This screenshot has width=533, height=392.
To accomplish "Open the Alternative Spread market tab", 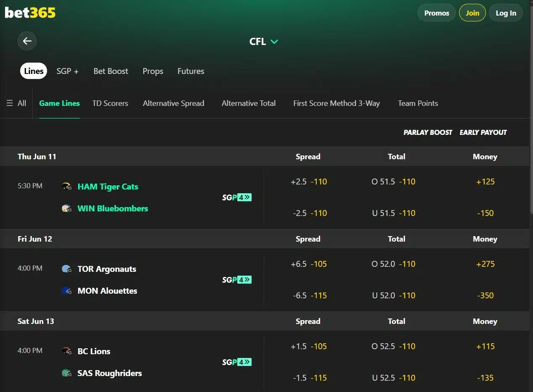I will (173, 103).
